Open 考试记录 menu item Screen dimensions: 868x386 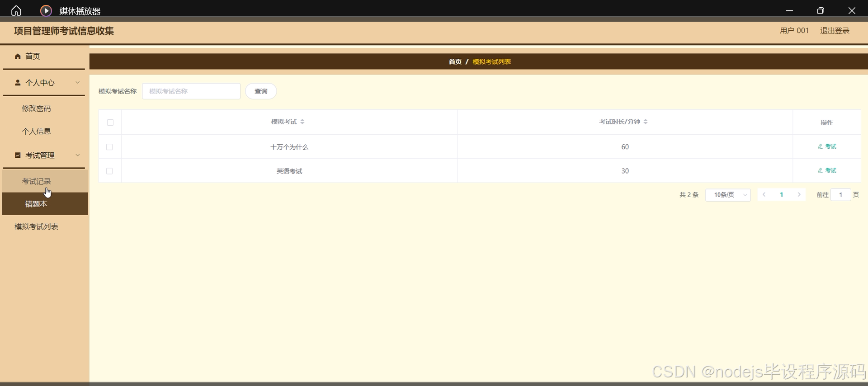(45, 181)
